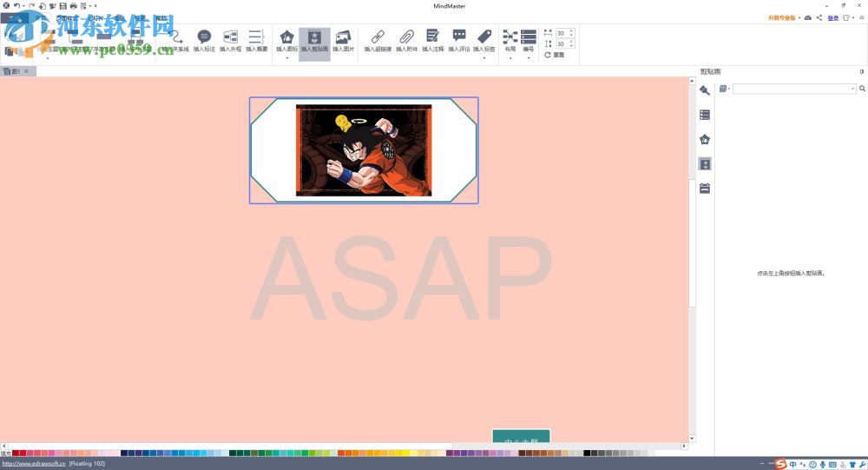
Task: Click the horizontal spacing value field
Action: pyautogui.click(x=562, y=33)
